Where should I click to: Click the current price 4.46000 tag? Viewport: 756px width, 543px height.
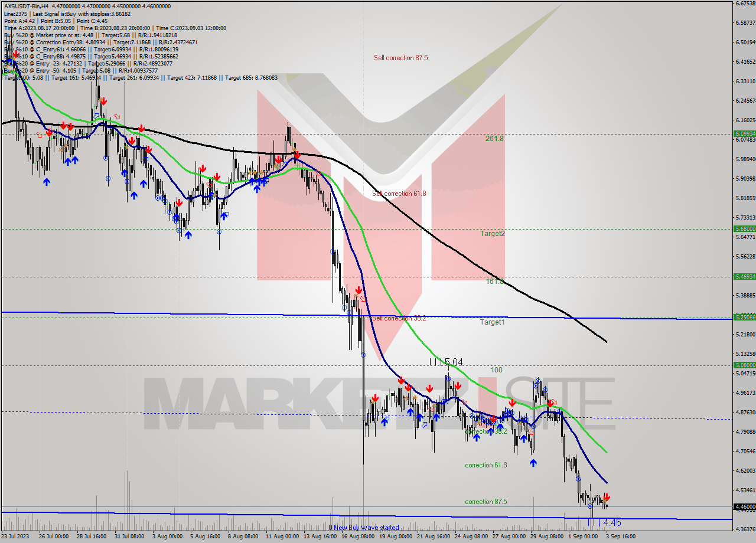[744, 506]
